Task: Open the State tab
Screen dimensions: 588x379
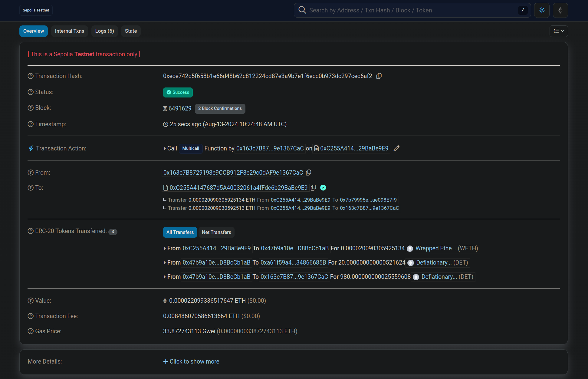Action: [x=131, y=31]
